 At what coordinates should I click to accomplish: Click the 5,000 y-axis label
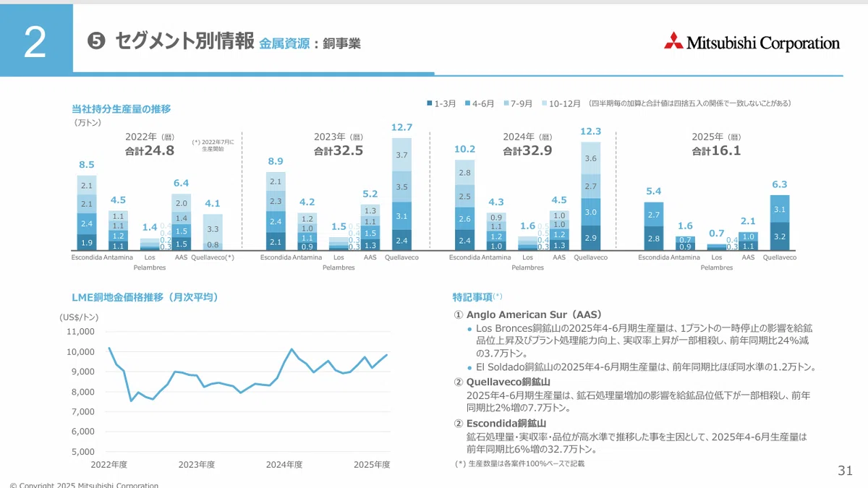tap(82, 452)
